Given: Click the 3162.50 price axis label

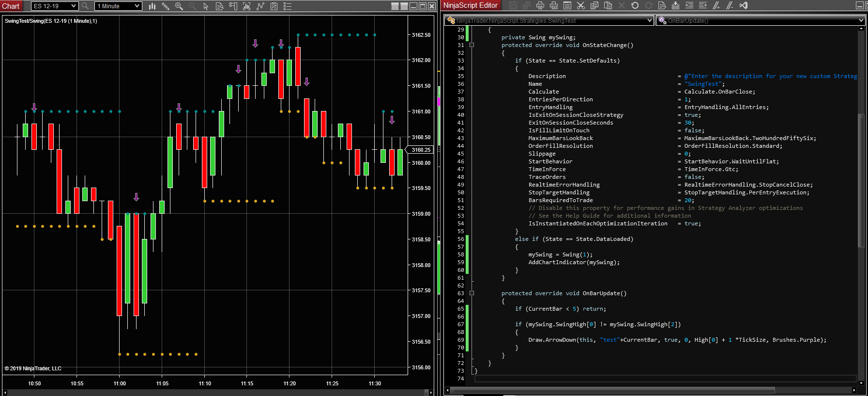Looking at the screenshot, I should coord(421,35).
